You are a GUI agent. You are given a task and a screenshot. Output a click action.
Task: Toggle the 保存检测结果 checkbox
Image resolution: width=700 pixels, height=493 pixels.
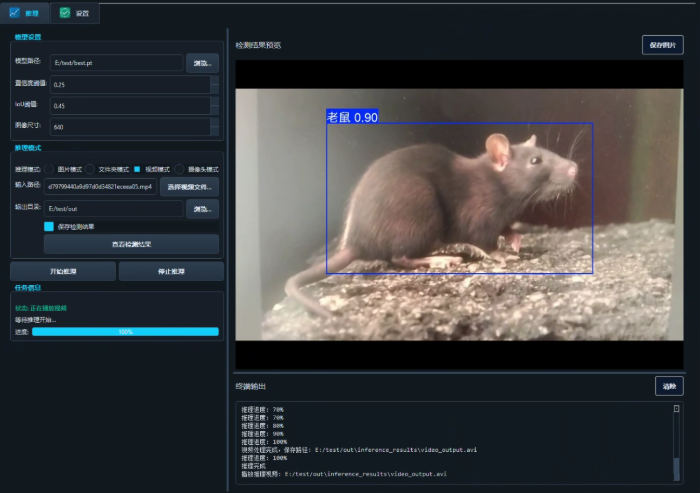[x=49, y=226]
